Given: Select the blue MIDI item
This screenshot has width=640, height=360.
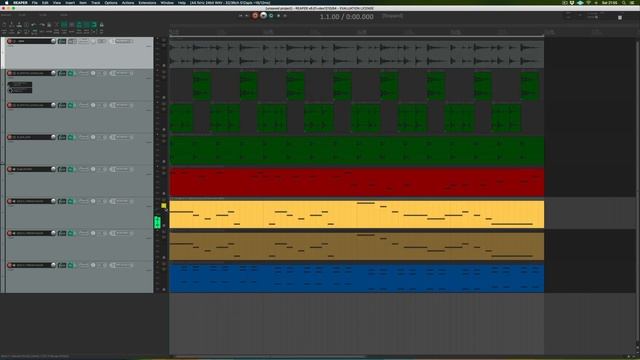Looking at the screenshot, I should [356, 278].
